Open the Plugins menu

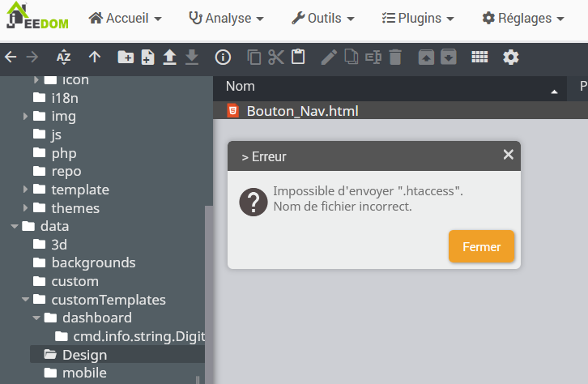point(417,18)
